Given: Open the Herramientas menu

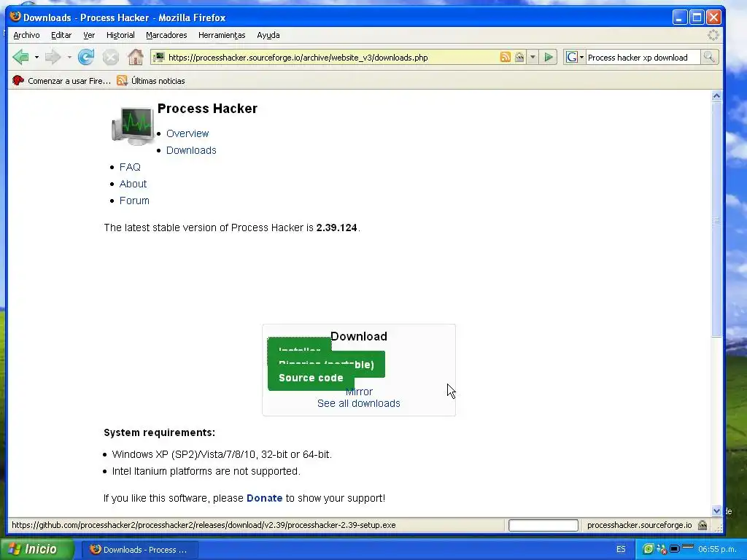Looking at the screenshot, I should tap(222, 35).
